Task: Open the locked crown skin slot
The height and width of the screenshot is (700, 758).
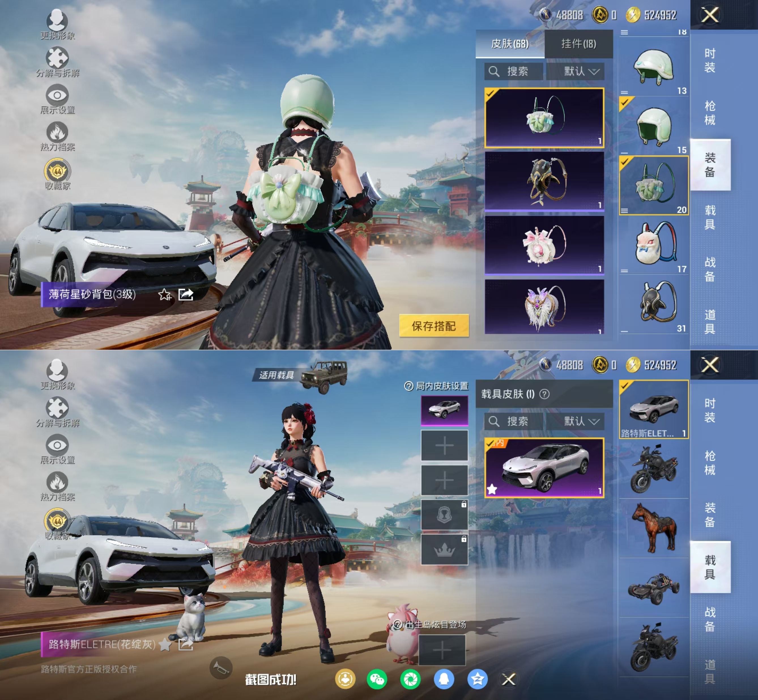Action: point(444,550)
